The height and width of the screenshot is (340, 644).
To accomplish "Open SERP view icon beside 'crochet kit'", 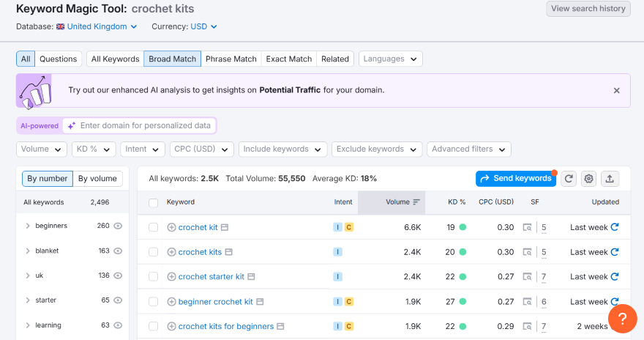I will [x=225, y=227].
